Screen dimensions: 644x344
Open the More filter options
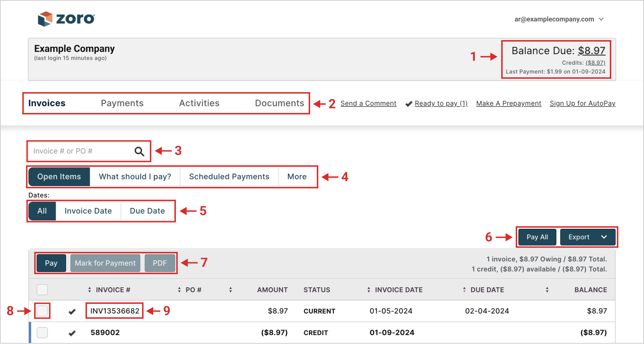point(297,177)
